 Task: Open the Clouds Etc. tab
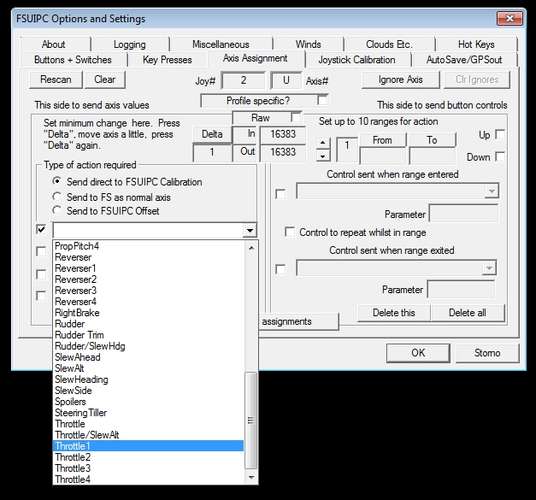389,44
